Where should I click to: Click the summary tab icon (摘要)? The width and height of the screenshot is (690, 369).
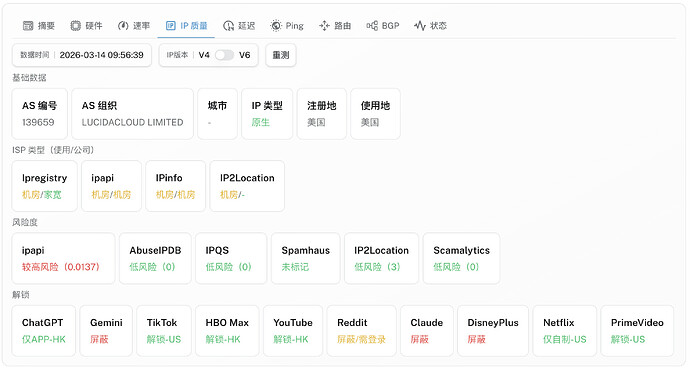click(28, 26)
